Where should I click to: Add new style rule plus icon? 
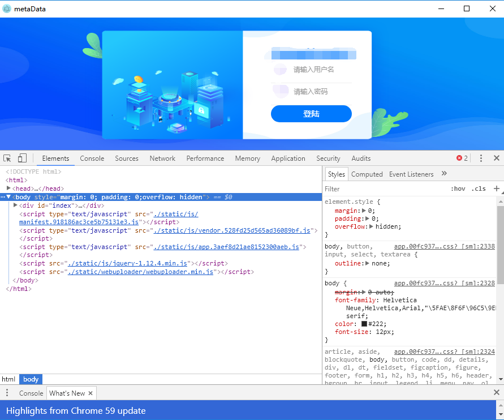click(x=497, y=189)
